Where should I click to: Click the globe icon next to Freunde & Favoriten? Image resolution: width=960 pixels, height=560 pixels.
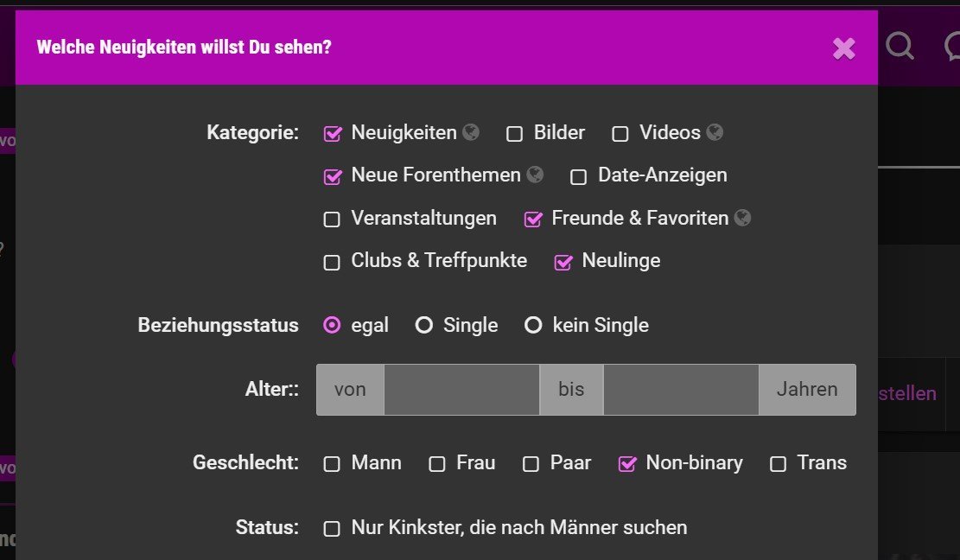(x=742, y=218)
